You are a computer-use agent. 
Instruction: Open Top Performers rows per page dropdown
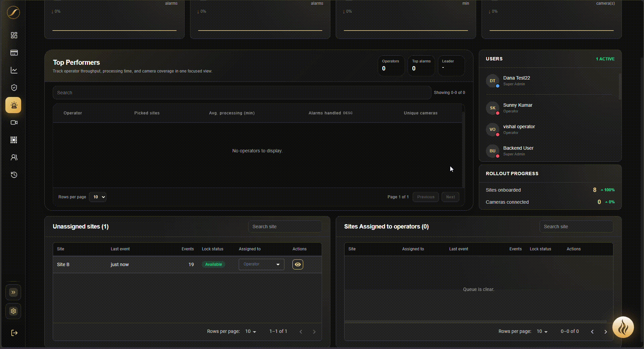pyautogui.click(x=98, y=197)
